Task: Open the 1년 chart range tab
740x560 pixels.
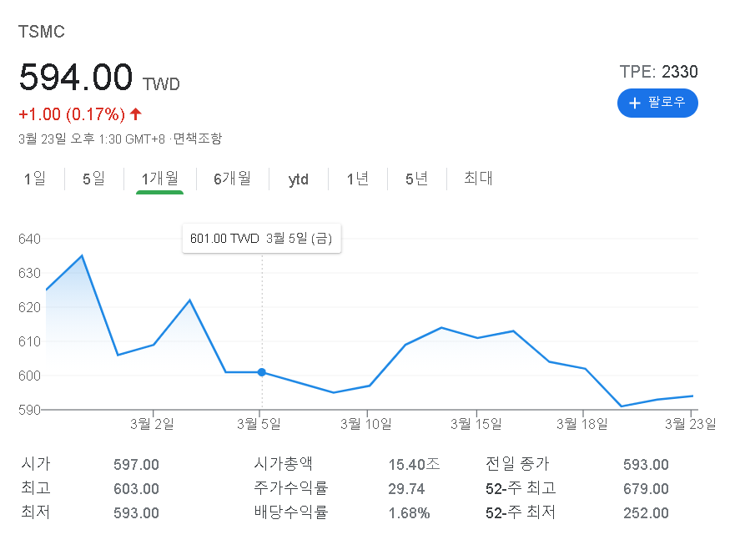Action: coord(358,179)
